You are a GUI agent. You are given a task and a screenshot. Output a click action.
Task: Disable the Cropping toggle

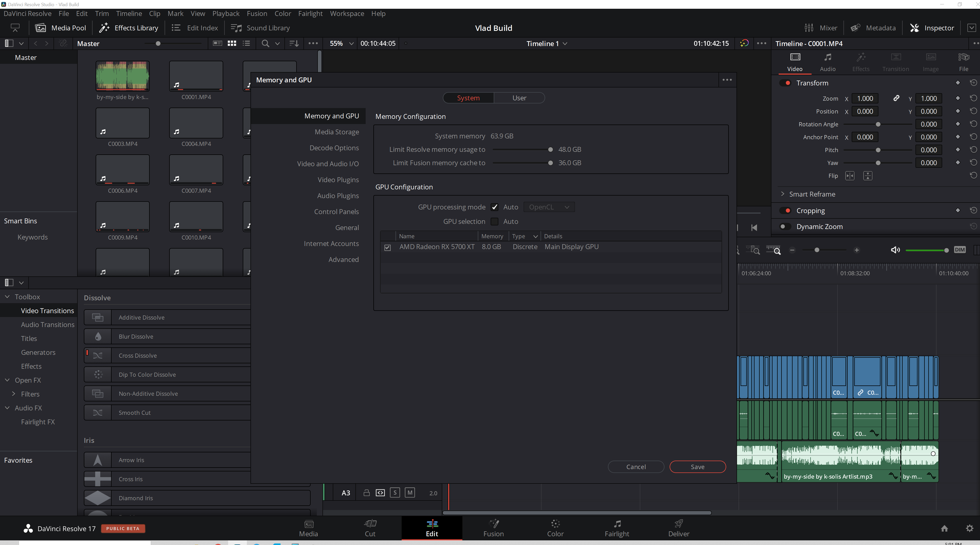click(x=786, y=210)
